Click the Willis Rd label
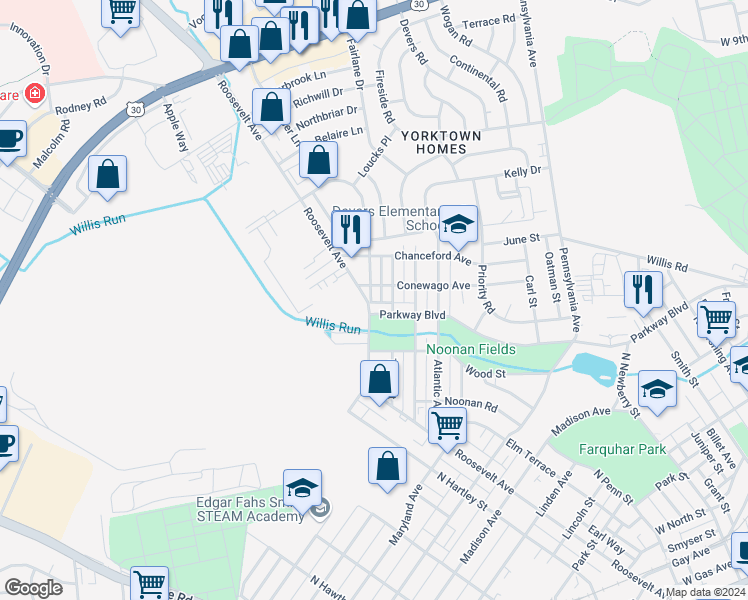 coord(667,263)
